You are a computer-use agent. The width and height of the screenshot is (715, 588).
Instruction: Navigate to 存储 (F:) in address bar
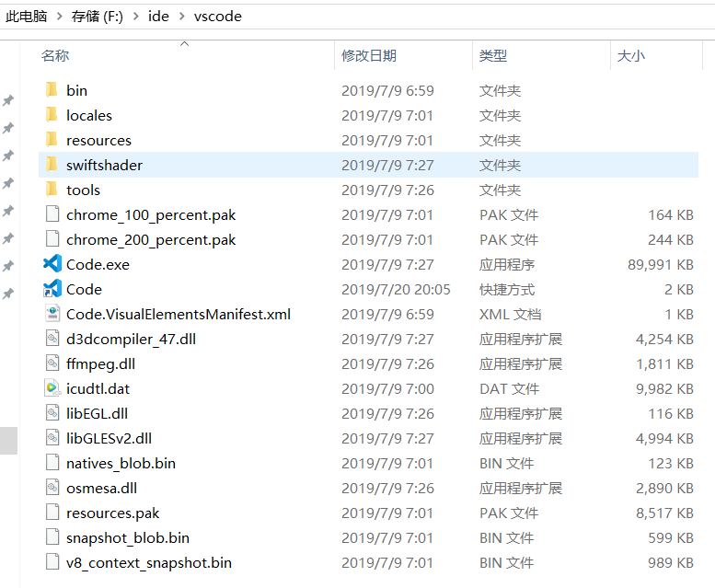click(x=98, y=17)
